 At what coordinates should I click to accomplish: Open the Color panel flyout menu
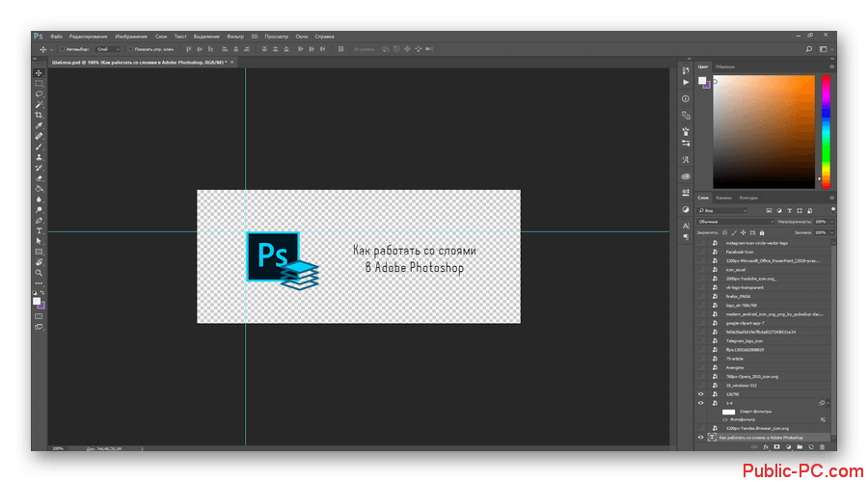tap(831, 67)
